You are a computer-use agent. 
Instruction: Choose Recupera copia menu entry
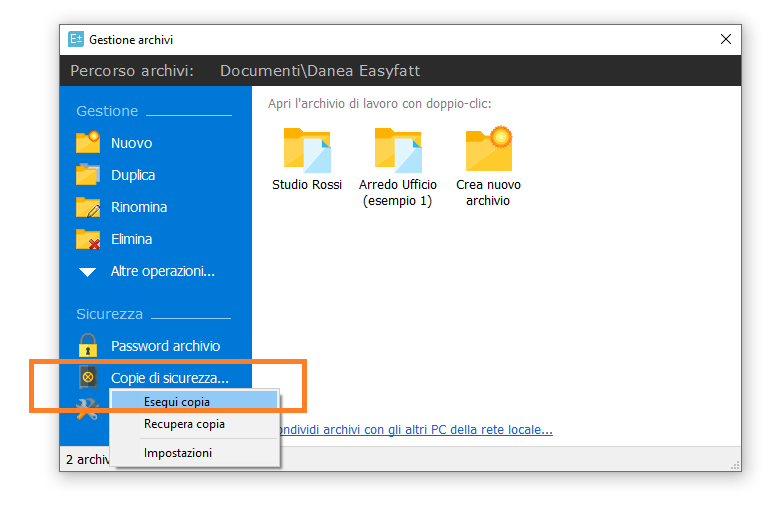pyautogui.click(x=194, y=424)
